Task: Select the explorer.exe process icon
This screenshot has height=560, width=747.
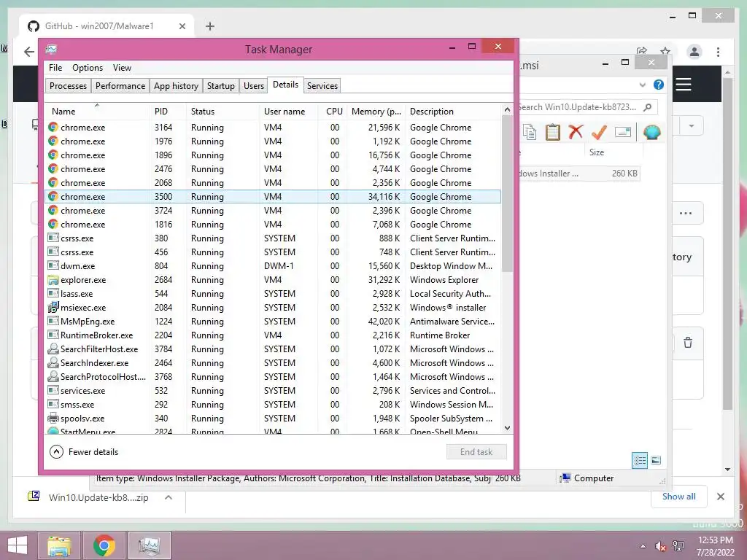Action: (53, 279)
